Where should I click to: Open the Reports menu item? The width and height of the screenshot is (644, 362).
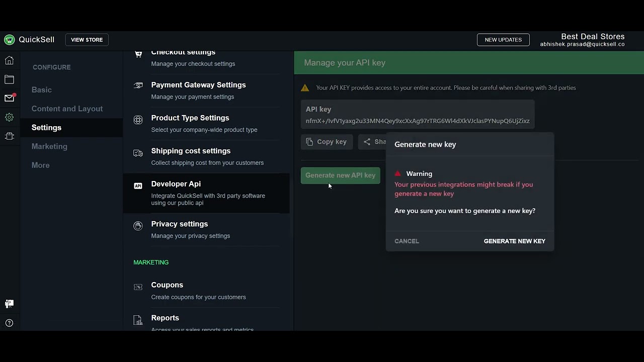[165, 318]
